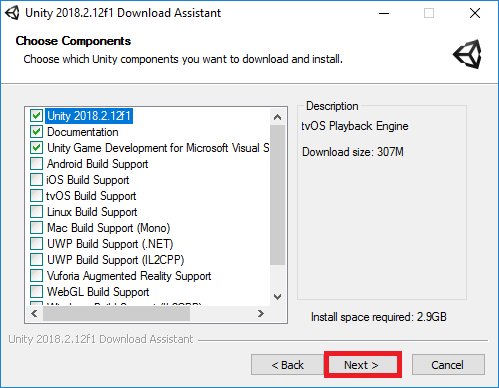Check tvOS Build Support
Screen dimensions: 499x388
click(x=36, y=196)
